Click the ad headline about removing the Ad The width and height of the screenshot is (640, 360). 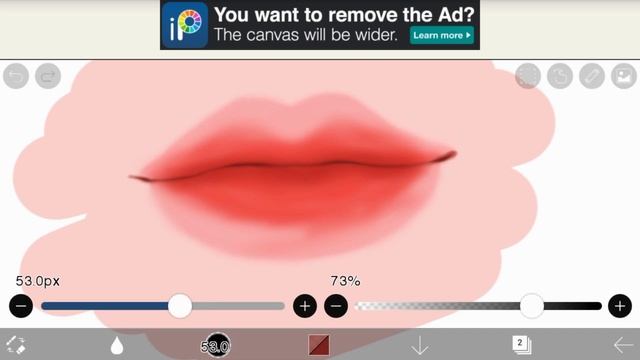pyautogui.click(x=344, y=15)
